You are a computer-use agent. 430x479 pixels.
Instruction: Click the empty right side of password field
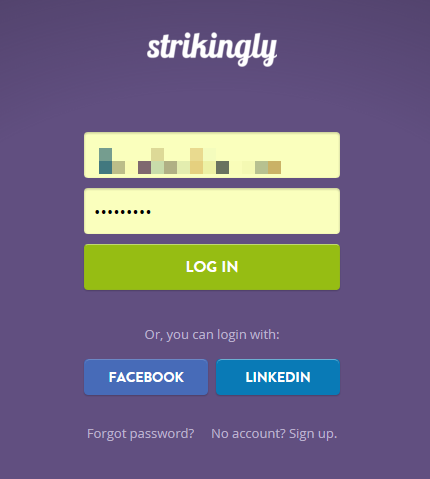(260, 211)
